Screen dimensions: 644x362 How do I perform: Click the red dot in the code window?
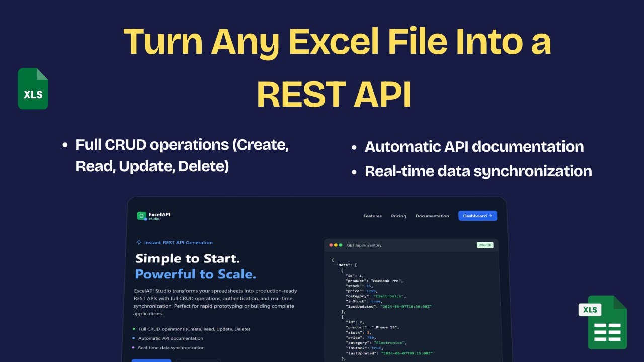tap(331, 245)
